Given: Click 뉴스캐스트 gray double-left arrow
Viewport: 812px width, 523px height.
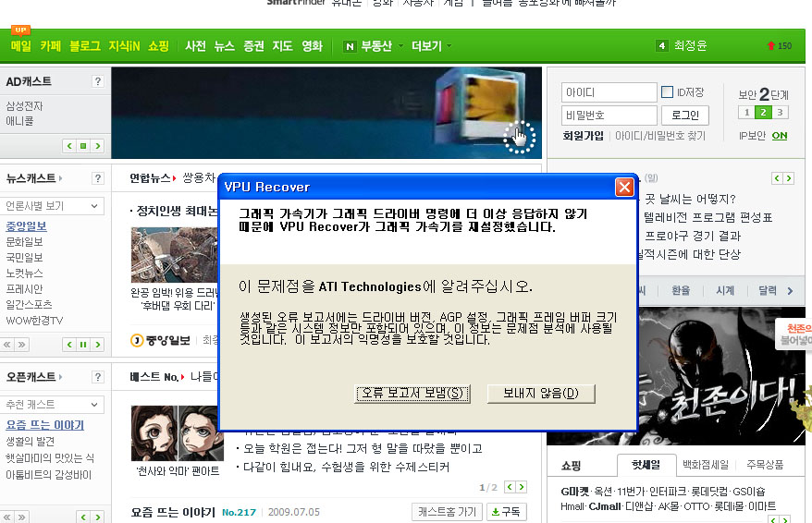Looking at the screenshot, I should click(7, 345).
